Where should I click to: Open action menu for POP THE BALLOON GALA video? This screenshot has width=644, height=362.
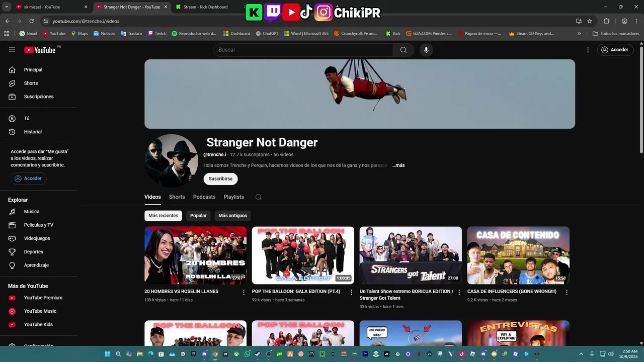(x=352, y=292)
